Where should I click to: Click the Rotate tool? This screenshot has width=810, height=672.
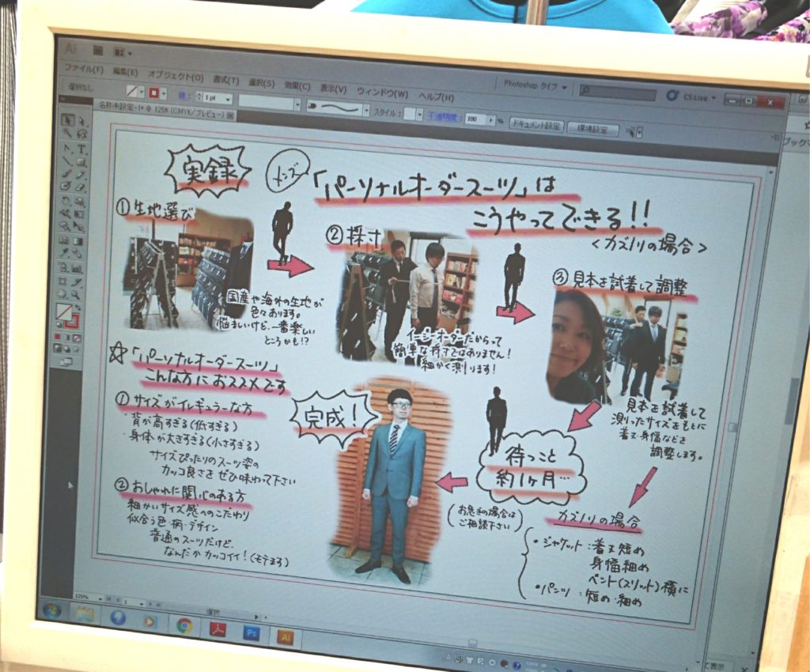pos(66,201)
